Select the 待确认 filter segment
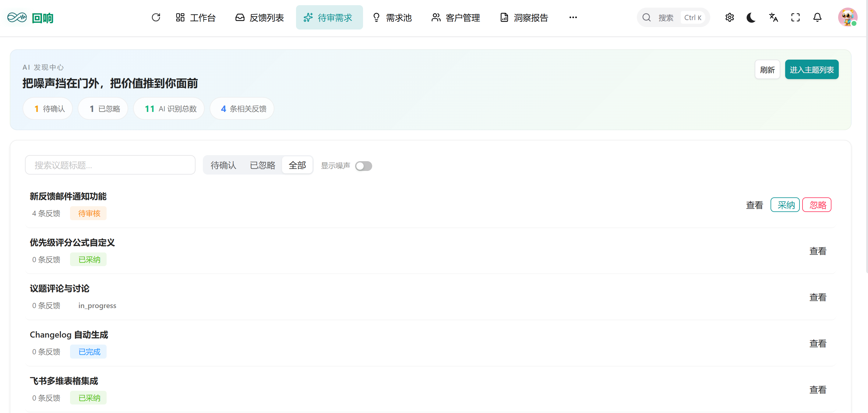The height and width of the screenshot is (413, 868). pyautogui.click(x=223, y=165)
